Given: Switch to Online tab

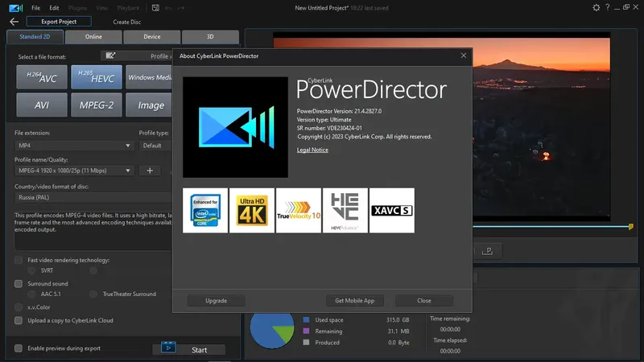Looking at the screenshot, I should click(93, 36).
